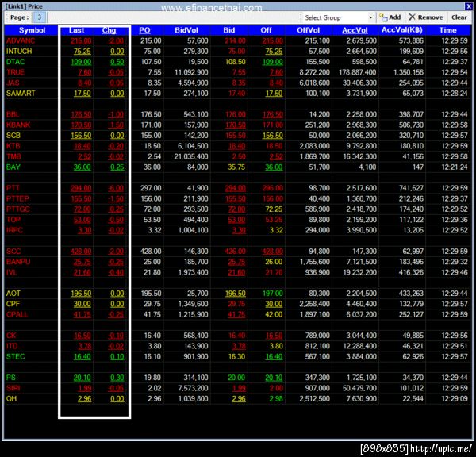This screenshot has width=476, height=457.
Task: Select the PS symbol
Action: [x=10, y=378]
